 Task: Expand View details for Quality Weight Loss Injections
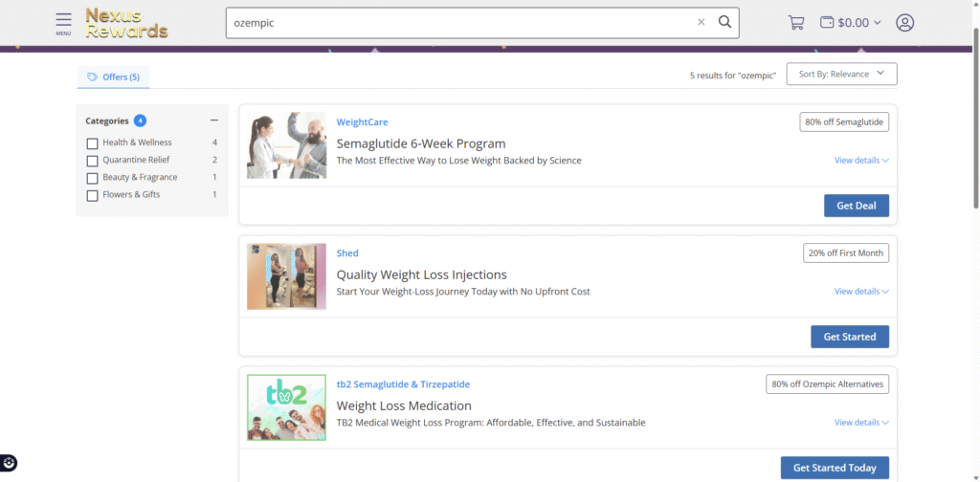tap(861, 292)
